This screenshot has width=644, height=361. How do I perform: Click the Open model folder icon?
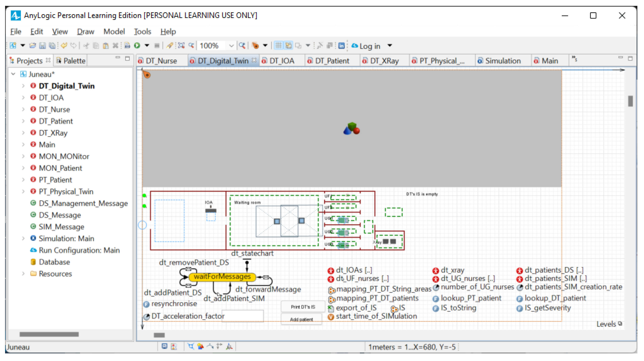click(33, 45)
